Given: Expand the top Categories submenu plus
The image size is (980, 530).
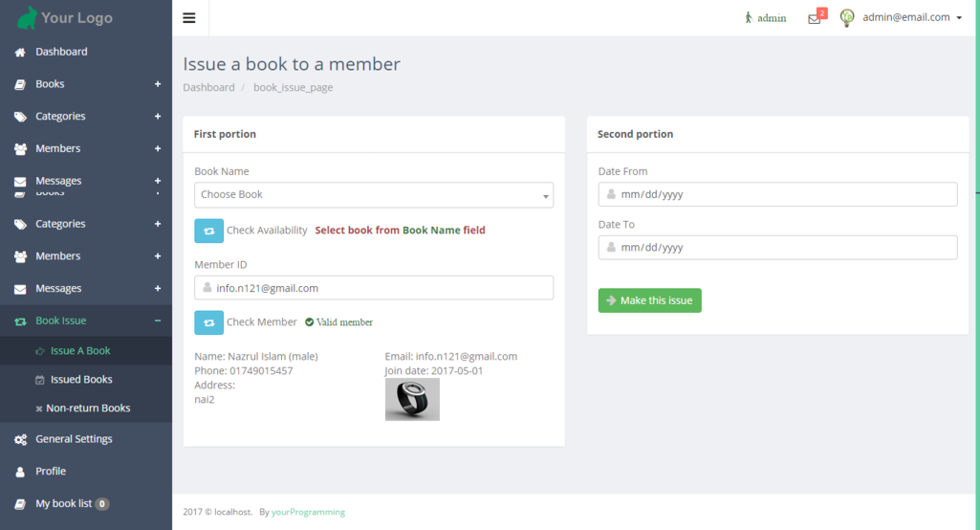Looking at the screenshot, I should (x=158, y=117).
